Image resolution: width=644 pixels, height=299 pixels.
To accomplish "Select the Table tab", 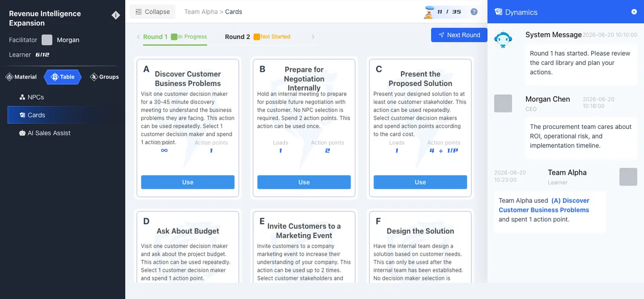I will point(62,77).
